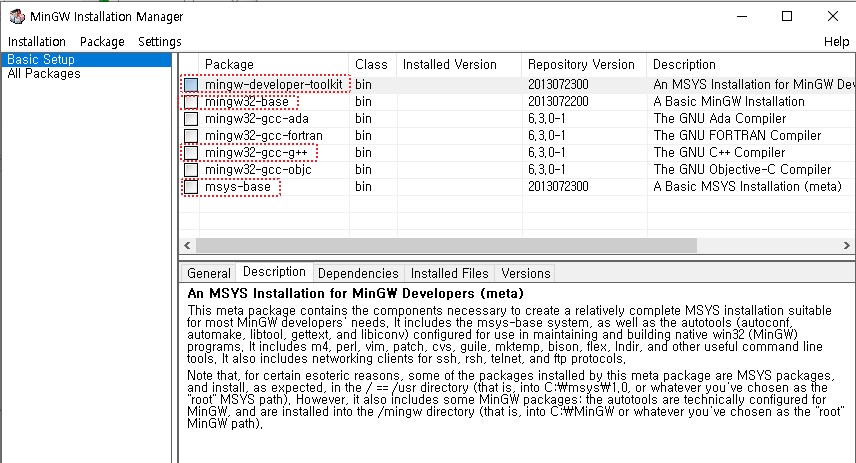Click the MinGW app icon in title bar
856x463 pixels.
pos(17,16)
